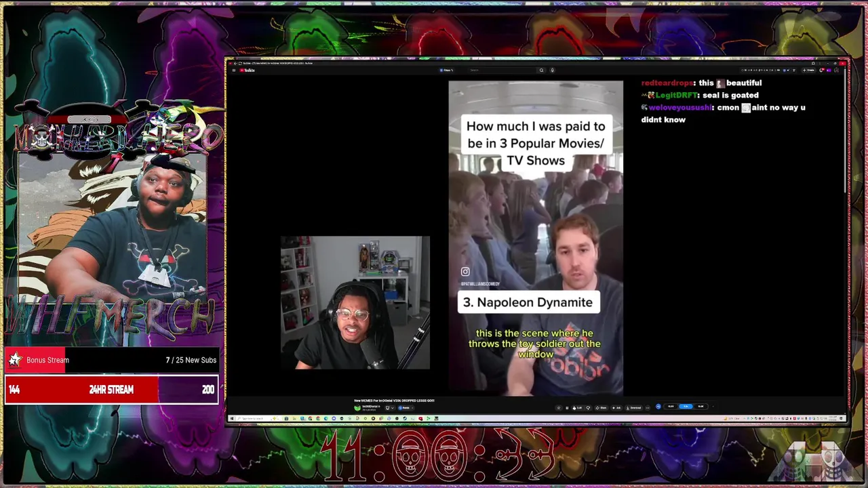Viewport: 868px width, 488px height.
Task: Click the 24HR STREAM progress bar
Action: 111,390
